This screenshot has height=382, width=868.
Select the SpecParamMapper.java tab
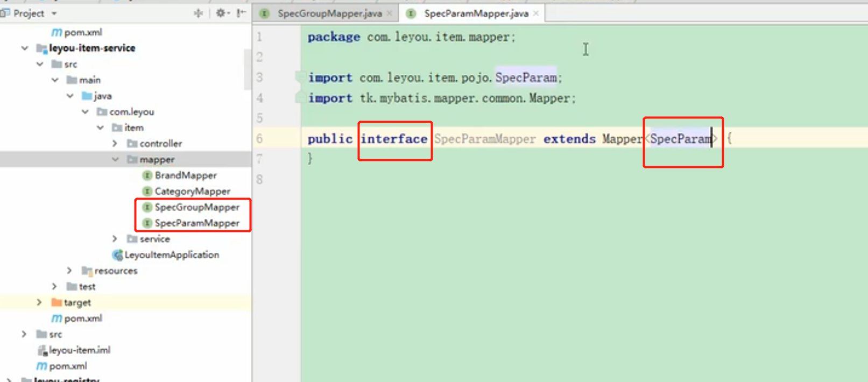tap(476, 13)
